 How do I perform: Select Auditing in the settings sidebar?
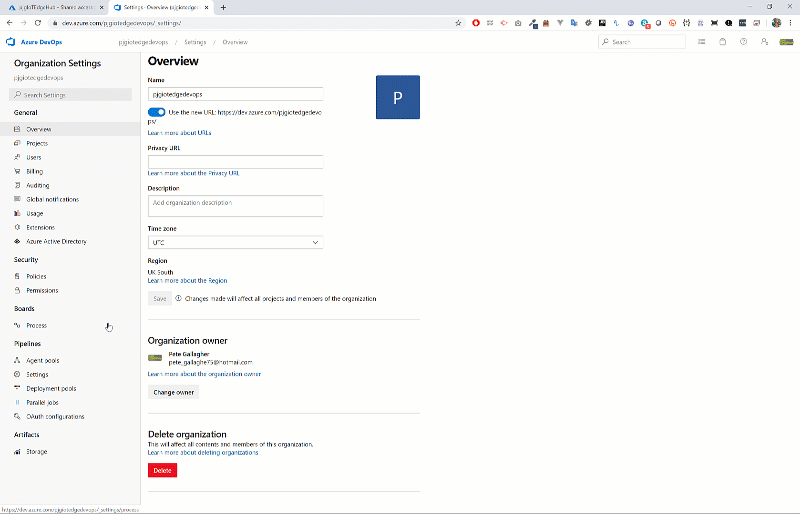pyautogui.click(x=70, y=185)
